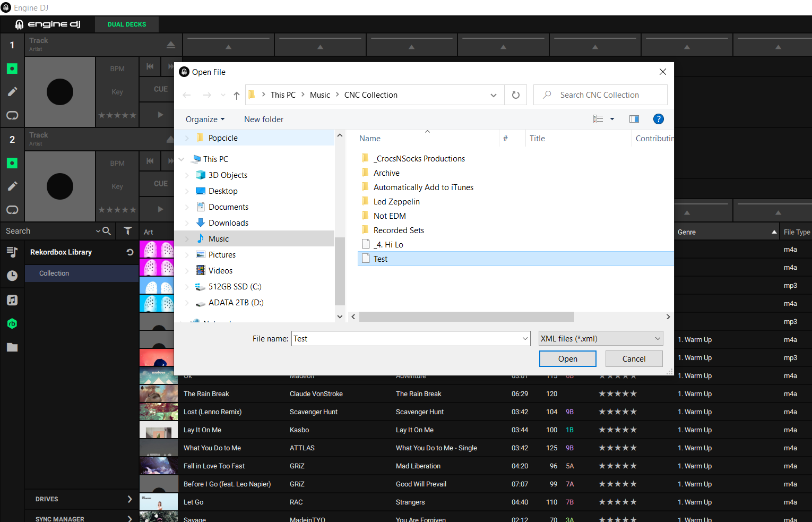Click the history clock icon in sidebar
812x522 pixels.
12,276
